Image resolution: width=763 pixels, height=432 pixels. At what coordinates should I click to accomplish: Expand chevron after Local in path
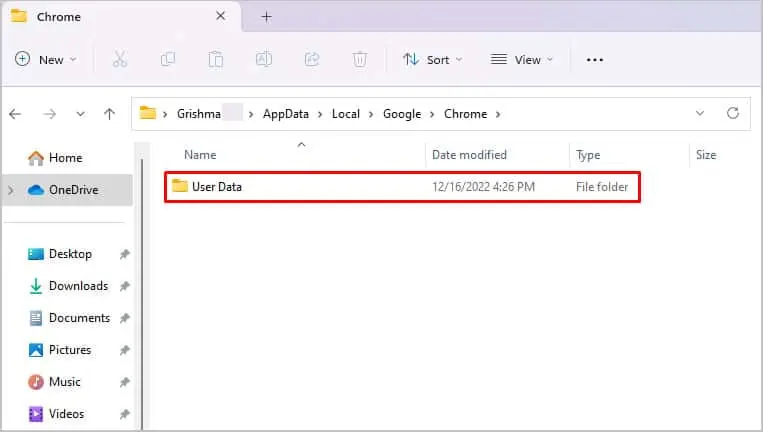point(371,114)
